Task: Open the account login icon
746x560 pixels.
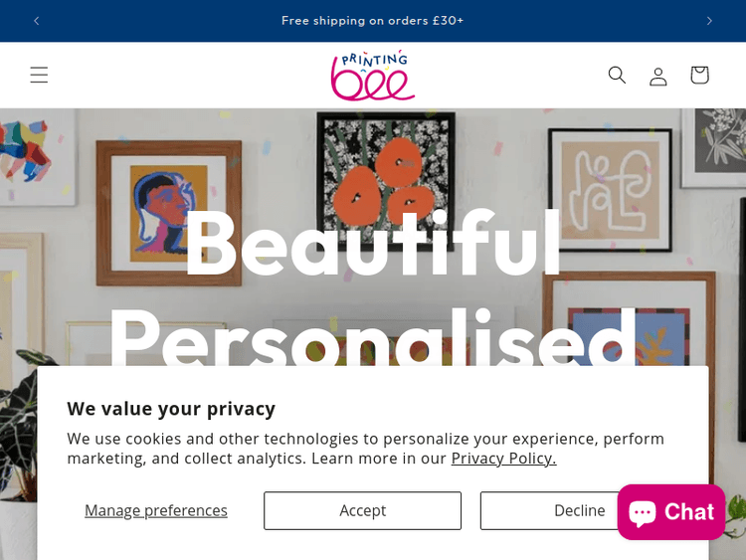Action: (657, 76)
